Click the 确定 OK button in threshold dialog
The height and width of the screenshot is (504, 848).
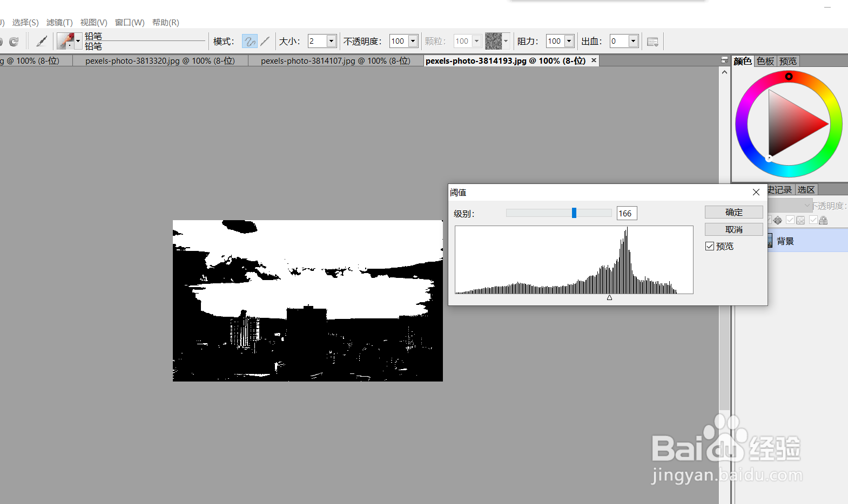pyautogui.click(x=733, y=212)
